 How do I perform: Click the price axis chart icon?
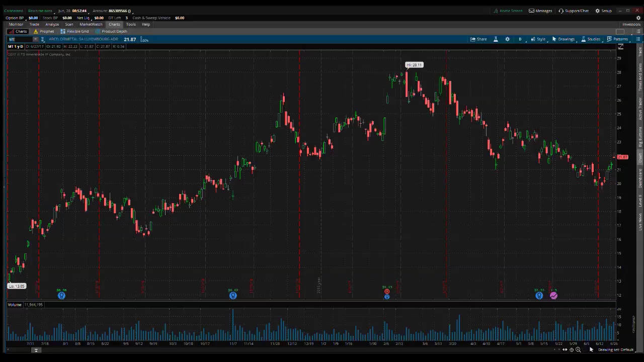620,47
